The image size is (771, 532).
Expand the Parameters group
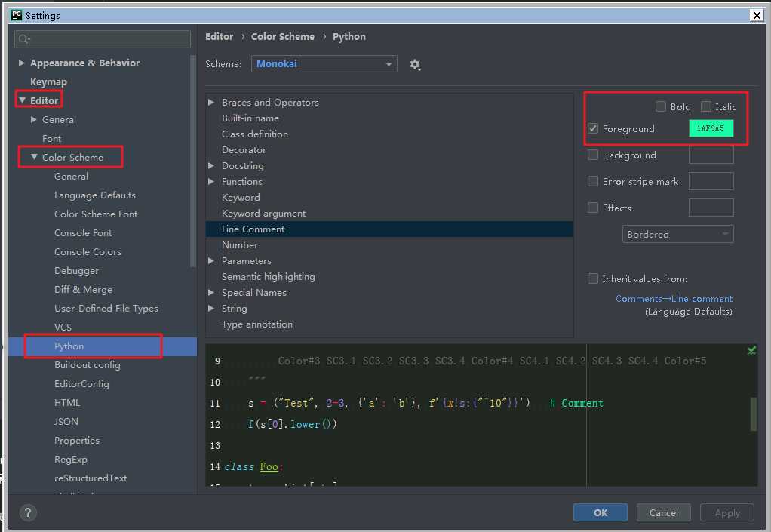[211, 260]
